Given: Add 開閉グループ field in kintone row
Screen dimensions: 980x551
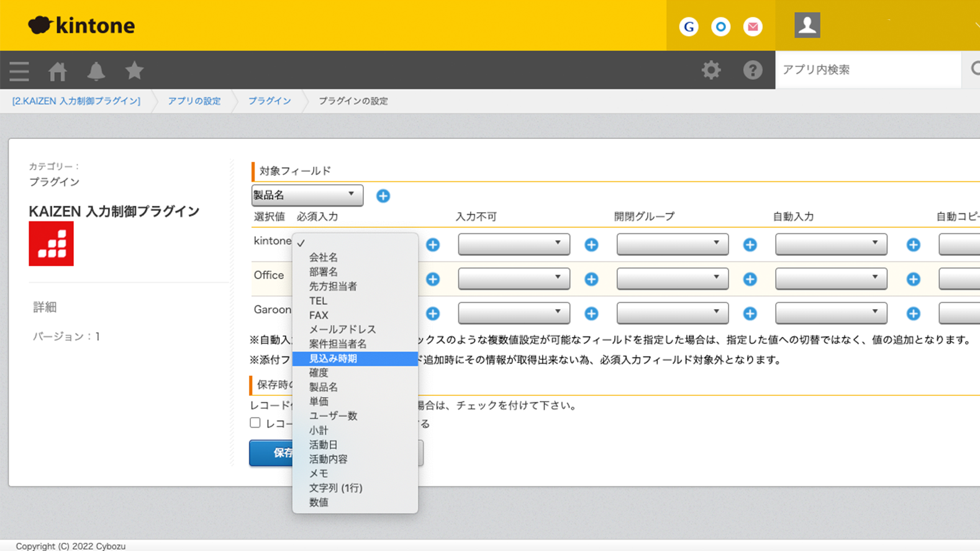Looking at the screenshot, I should click(x=750, y=245).
